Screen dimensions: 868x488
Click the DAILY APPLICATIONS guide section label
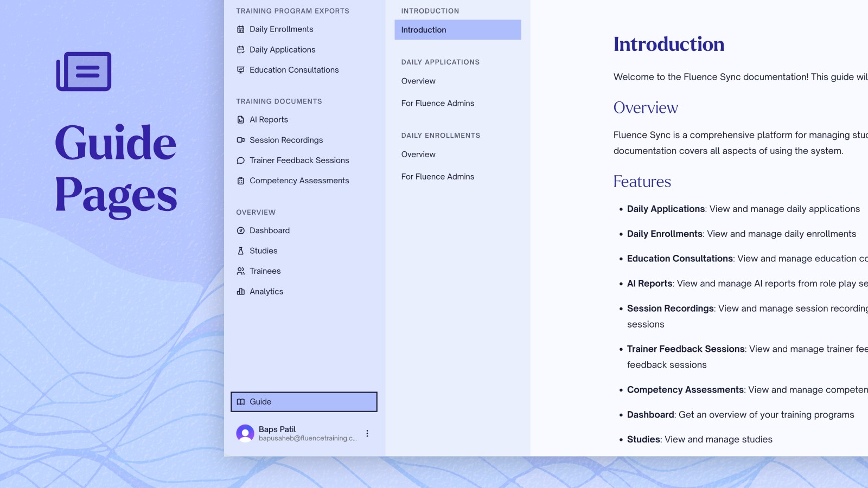[441, 62]
